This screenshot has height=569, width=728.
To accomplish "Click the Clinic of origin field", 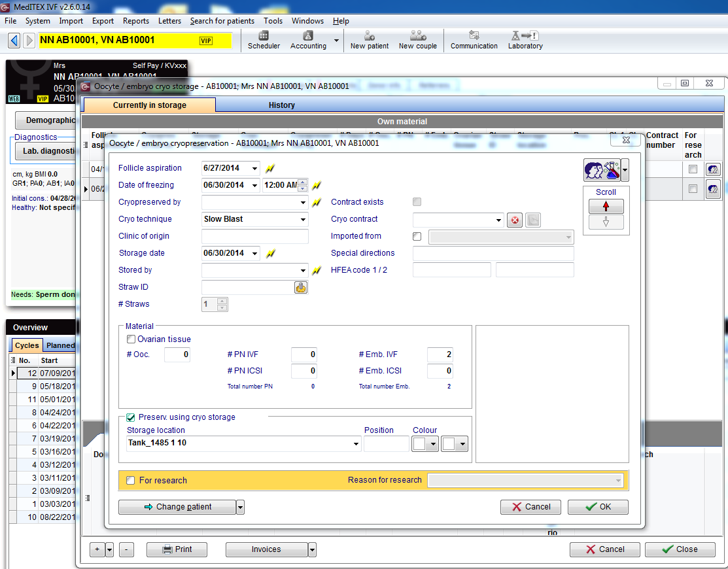I will [255, 236].
